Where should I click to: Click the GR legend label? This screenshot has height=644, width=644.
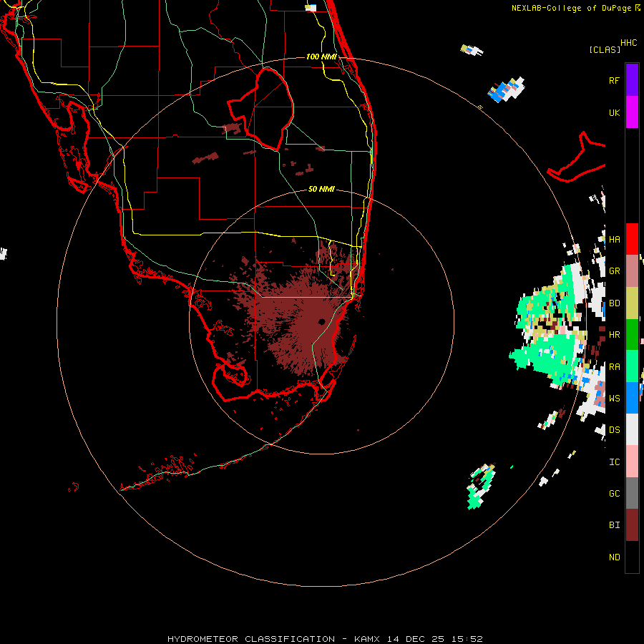(x=614, y=271)
